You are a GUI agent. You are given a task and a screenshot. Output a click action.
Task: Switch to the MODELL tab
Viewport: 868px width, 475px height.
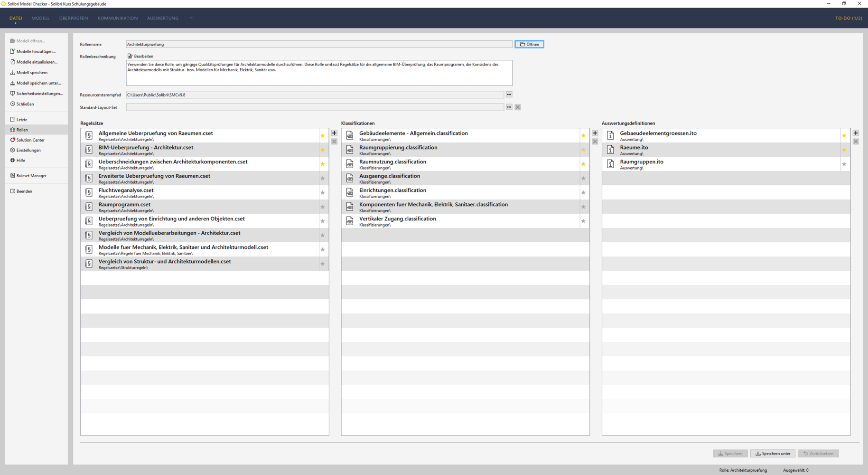[x=40, y=18]
